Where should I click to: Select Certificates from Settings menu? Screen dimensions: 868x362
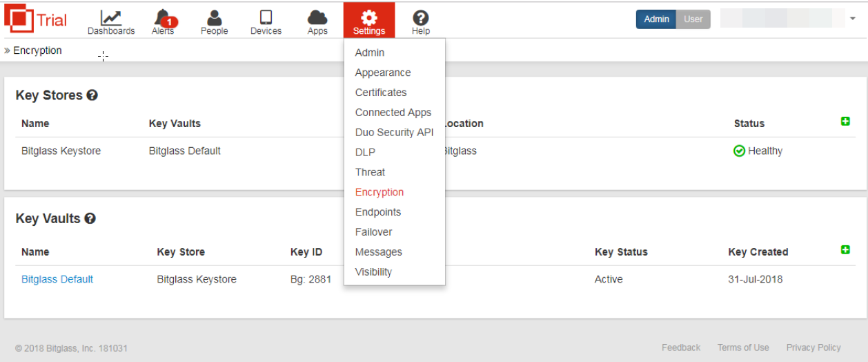[381, 93]
